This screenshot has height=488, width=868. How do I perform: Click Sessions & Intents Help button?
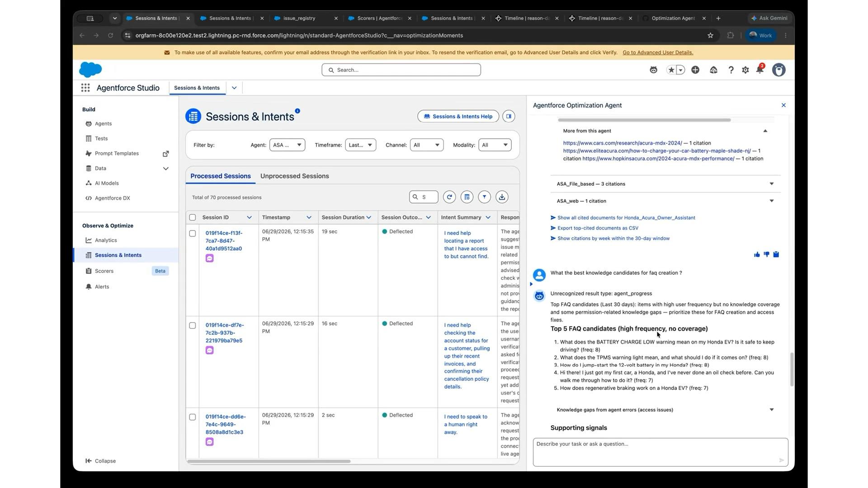point(458,116)
